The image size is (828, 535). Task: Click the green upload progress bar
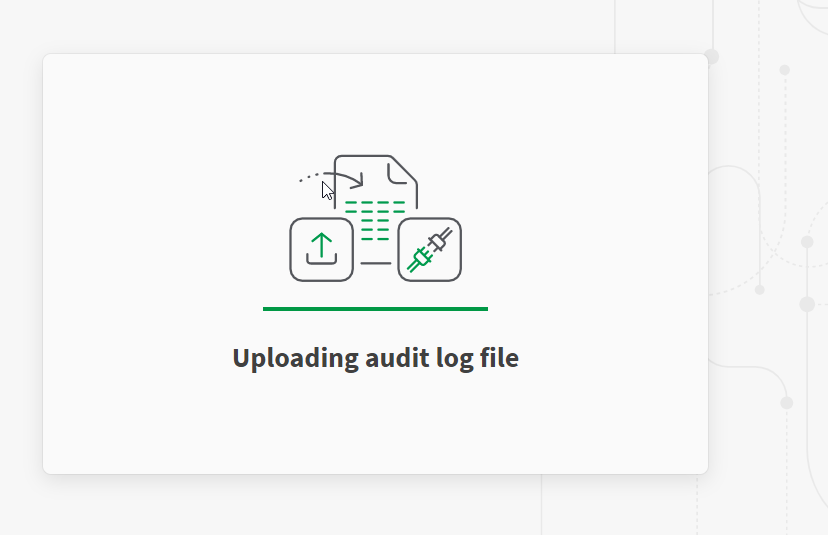click(x=375, y=309)
